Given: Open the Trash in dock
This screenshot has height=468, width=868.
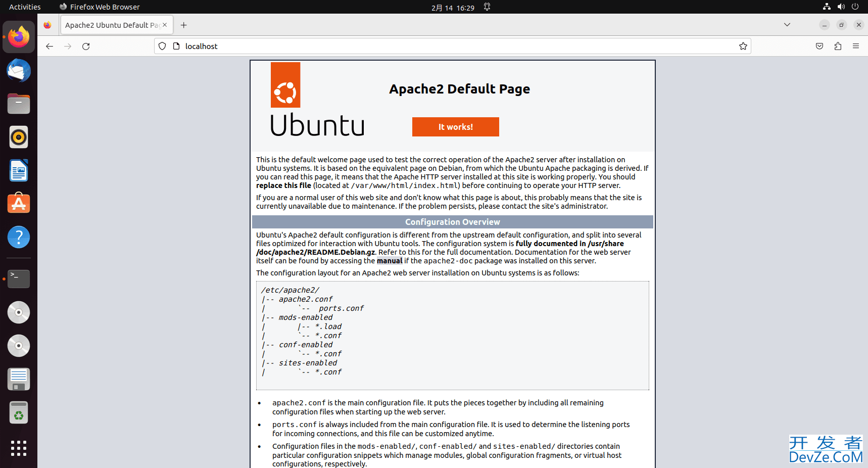Looking at the screenshot, I should tap(19, 413).
